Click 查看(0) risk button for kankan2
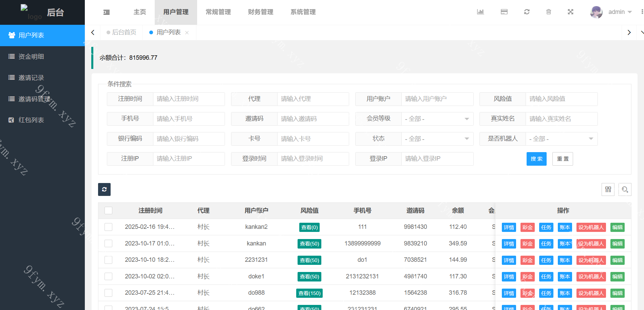644x310 pixels. tap(309, 227)
